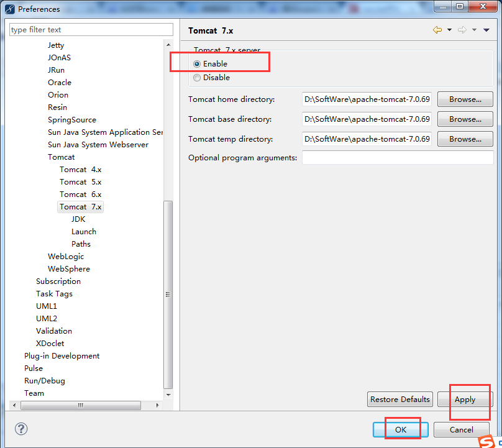Click the tree horizontal scrollbar thumb
The height and width of the screenshot is (448, 502).
pyautogui.click(x=81, y=405)
